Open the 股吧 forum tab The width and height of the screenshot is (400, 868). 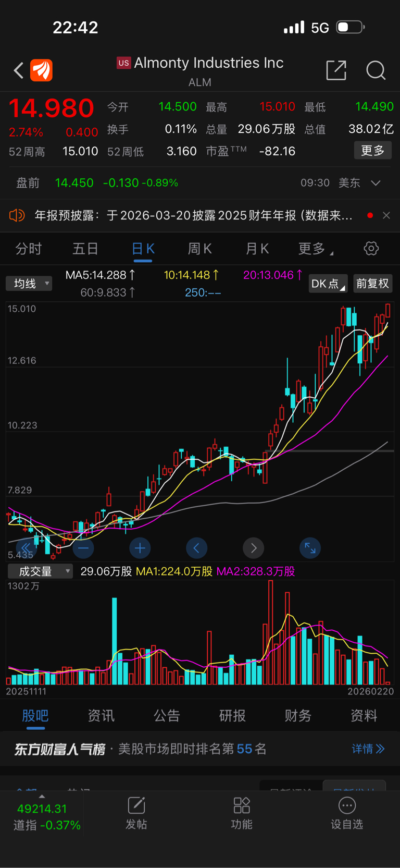[35, 716]
